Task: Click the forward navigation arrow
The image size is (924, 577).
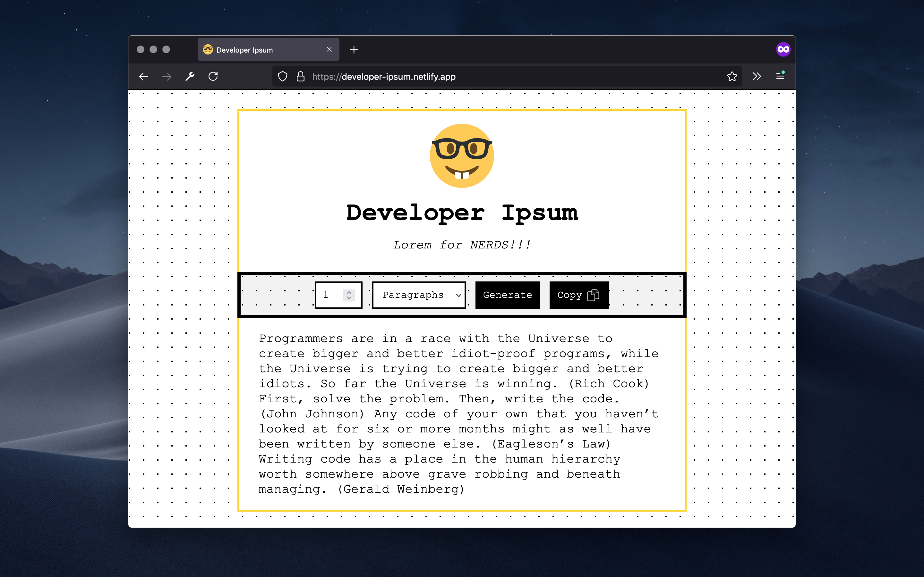Action: [x=167, y=77]
